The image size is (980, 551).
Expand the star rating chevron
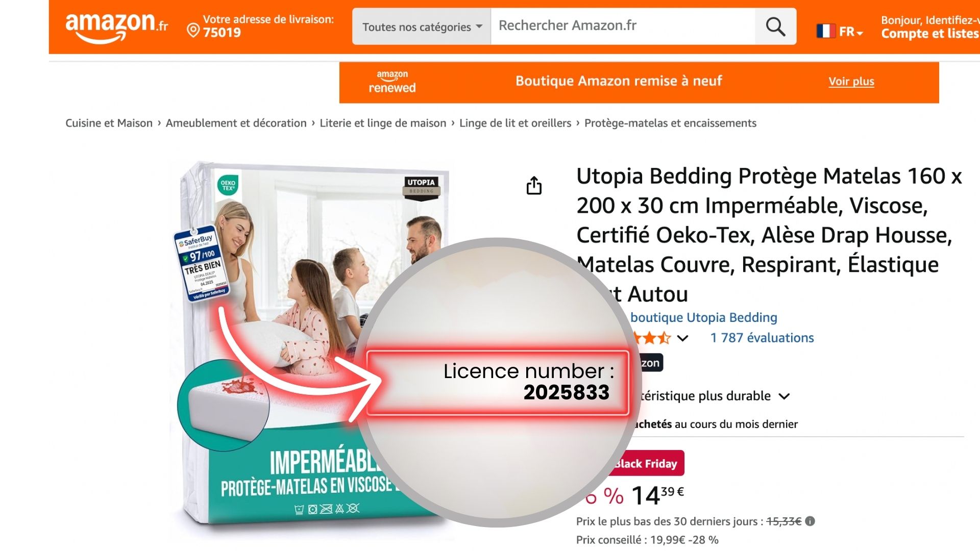pos(682,338)
